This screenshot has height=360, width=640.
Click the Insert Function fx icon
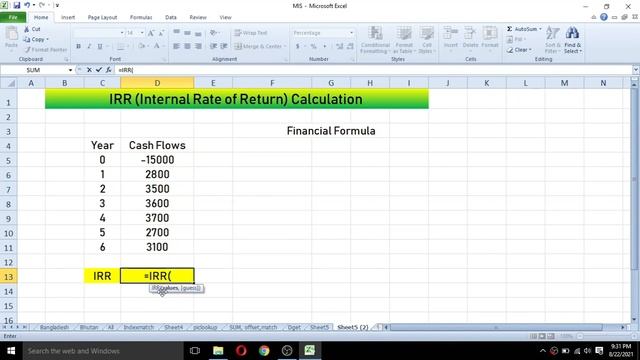click(109, 70)
